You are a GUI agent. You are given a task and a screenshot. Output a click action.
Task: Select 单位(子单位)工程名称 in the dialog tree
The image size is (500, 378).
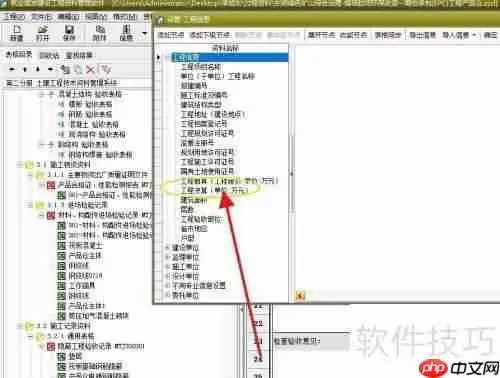(x=218, y=76)
